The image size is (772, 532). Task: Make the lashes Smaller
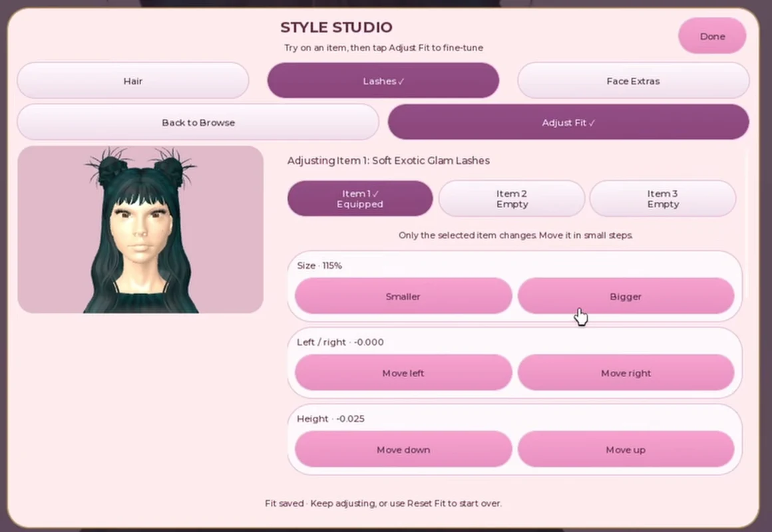(x=403, y=297)
